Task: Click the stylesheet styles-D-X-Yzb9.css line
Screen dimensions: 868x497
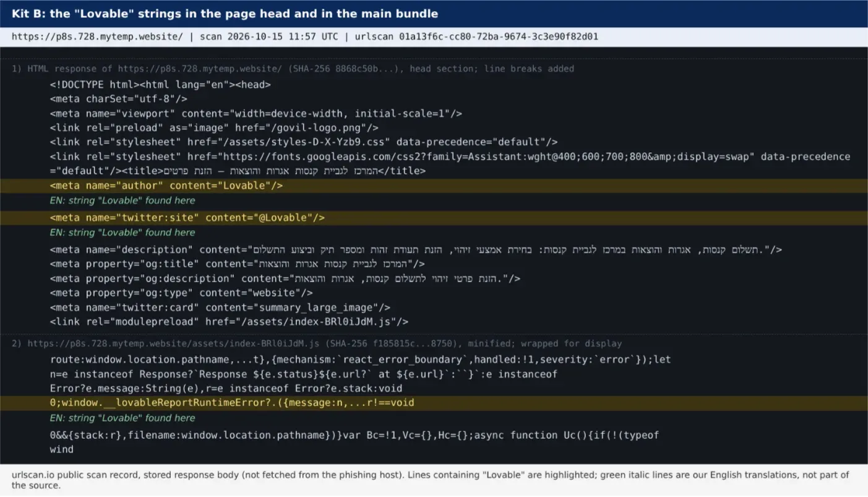Action: point(304,142)
